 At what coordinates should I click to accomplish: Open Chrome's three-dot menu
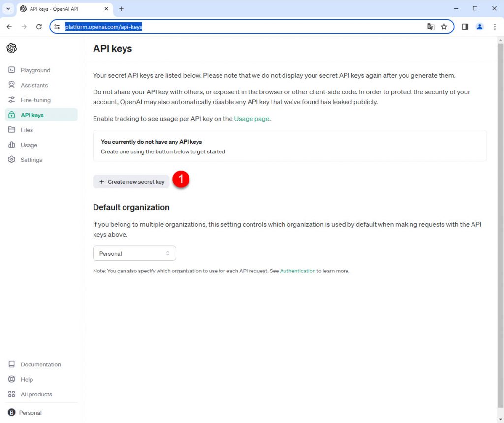click(x=495, y=27)
